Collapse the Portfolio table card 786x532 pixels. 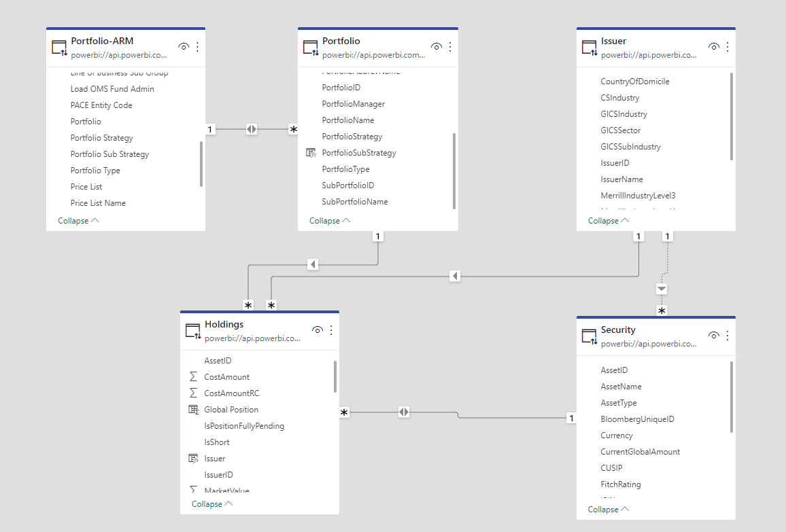click(x=329, y=221)
